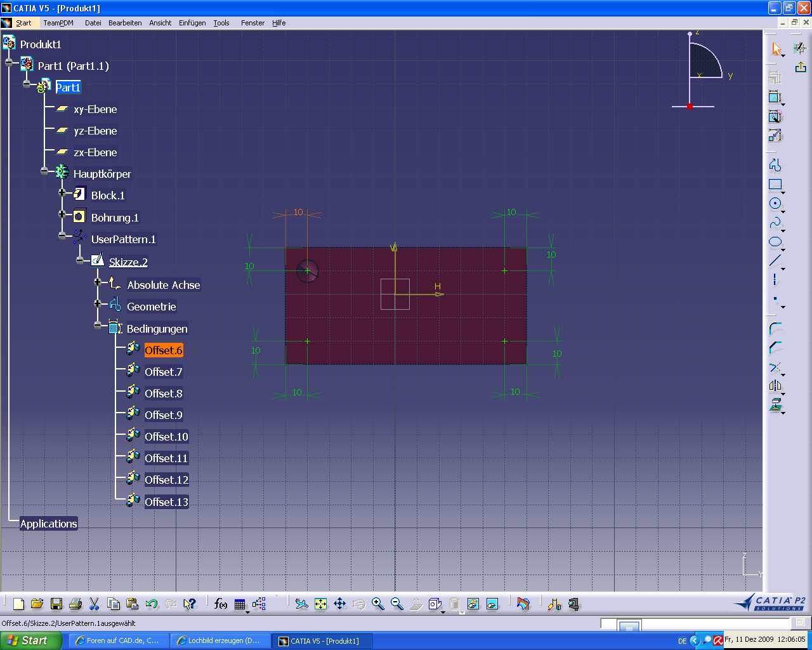Collapse the Part1 (Part1.1) tree node
The width and height of the screenshot is (812, 650).
(x=9, y=62)
